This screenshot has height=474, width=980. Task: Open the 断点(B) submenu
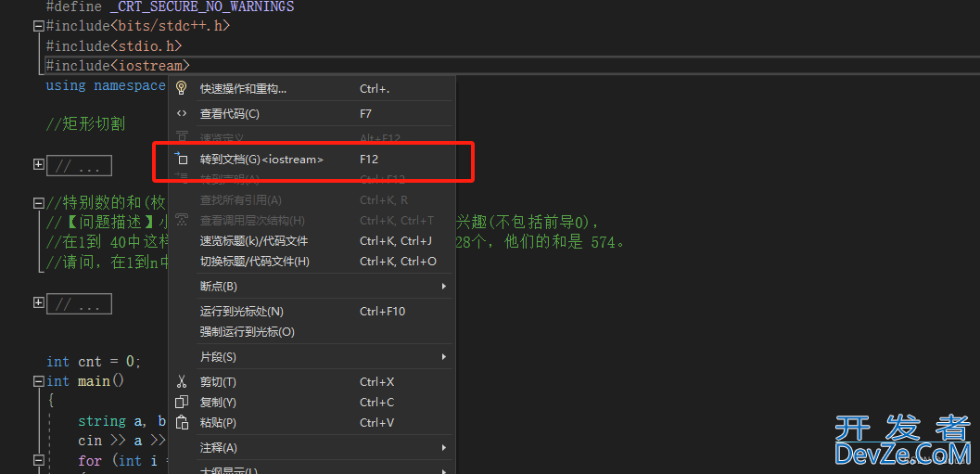point(312,287)
